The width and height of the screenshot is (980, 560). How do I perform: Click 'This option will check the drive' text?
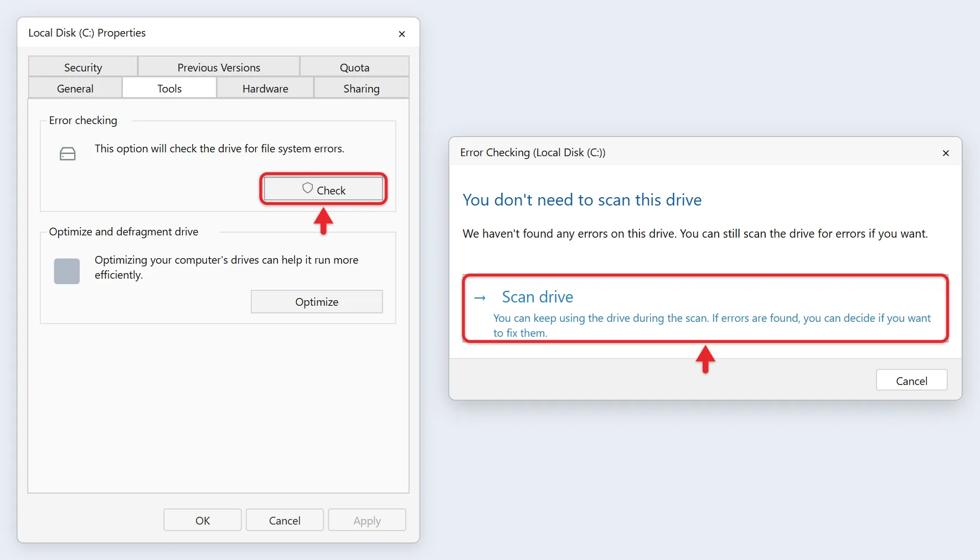[219, 148]
